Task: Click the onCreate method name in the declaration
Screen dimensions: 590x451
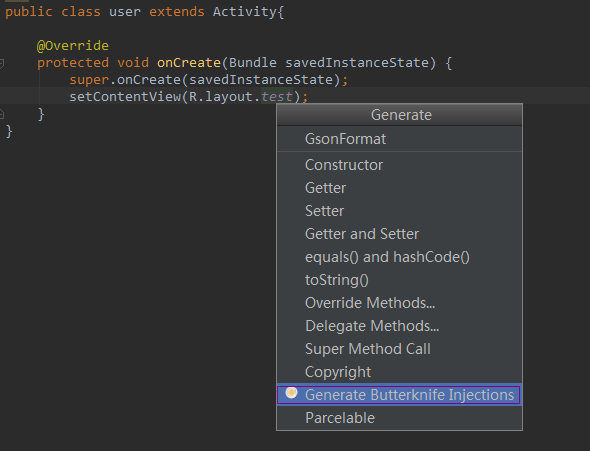Action: click(x=189, y=62)
